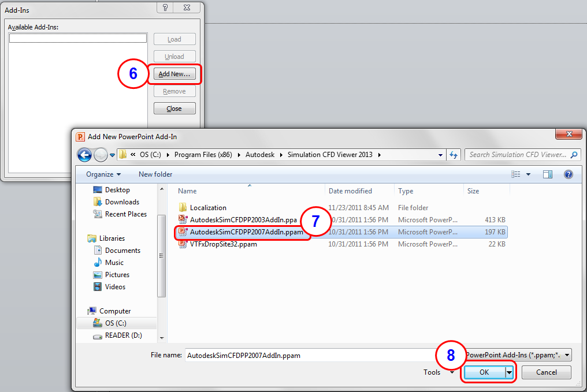The image size is (587, 392).
Task: Click the search magnifier icon
Action: (574, 155)
